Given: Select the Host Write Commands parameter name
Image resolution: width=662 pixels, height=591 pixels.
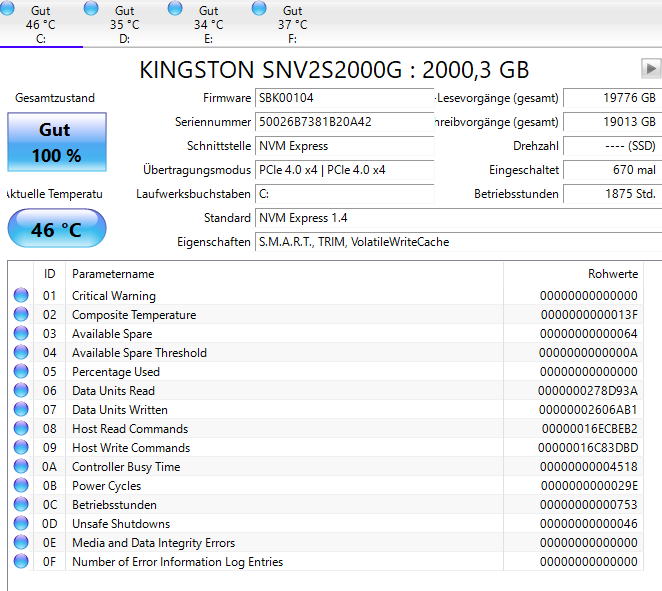Looking at the screenshot, I should point(131,448).
